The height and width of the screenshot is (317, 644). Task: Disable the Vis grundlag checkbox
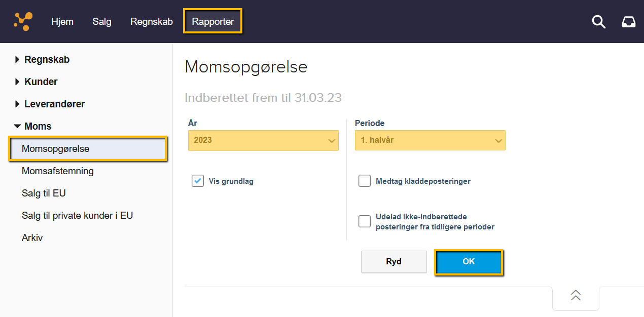(197, 180)
